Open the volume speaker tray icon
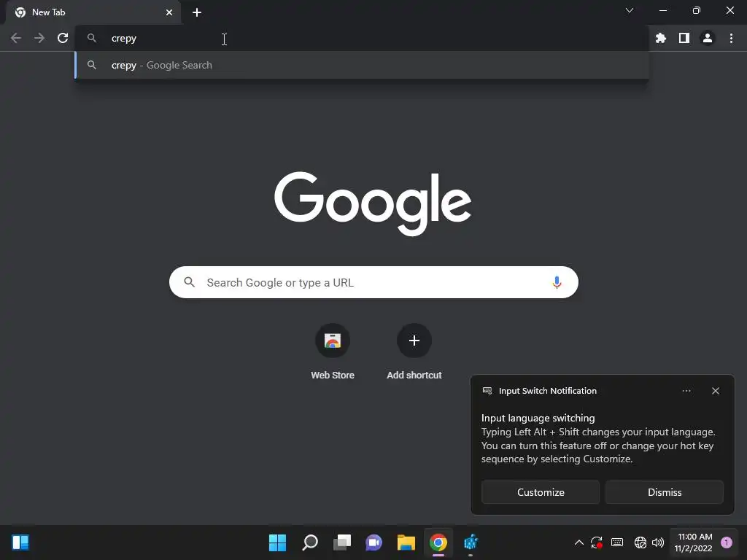 point(658,542)
